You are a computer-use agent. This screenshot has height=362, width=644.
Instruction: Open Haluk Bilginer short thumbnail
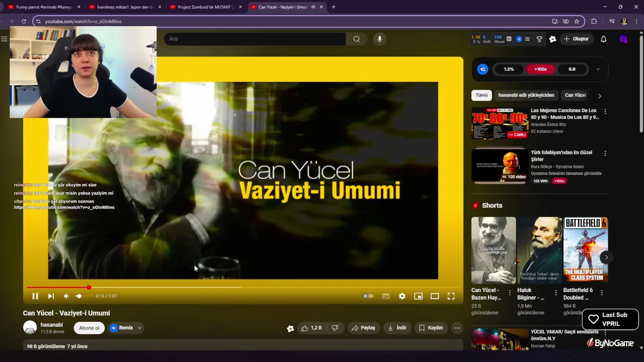[540, 250]
